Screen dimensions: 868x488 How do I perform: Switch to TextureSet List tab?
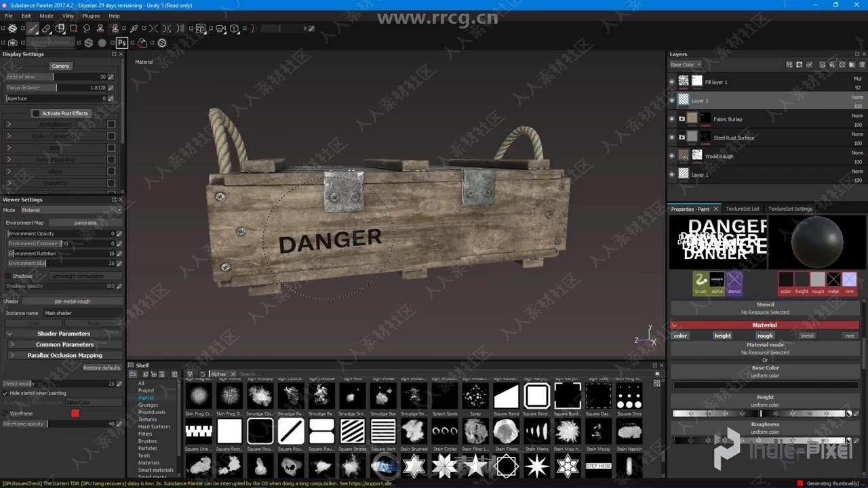743,209
